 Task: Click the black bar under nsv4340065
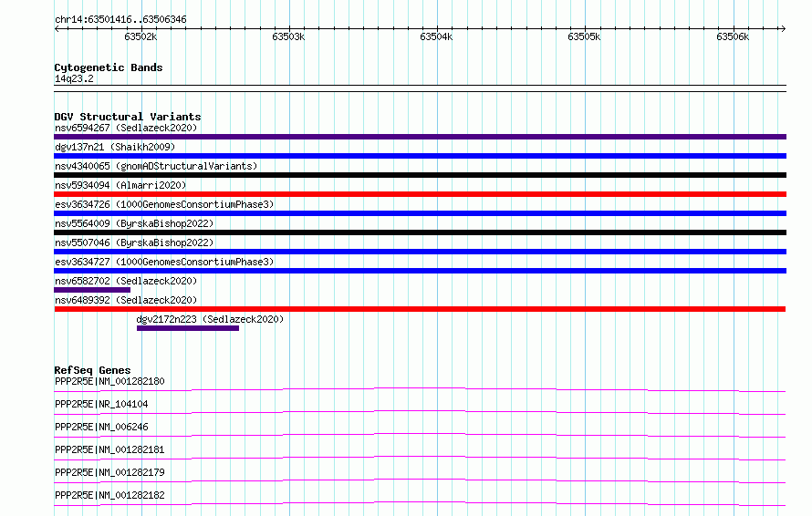[x=420, y=175]
